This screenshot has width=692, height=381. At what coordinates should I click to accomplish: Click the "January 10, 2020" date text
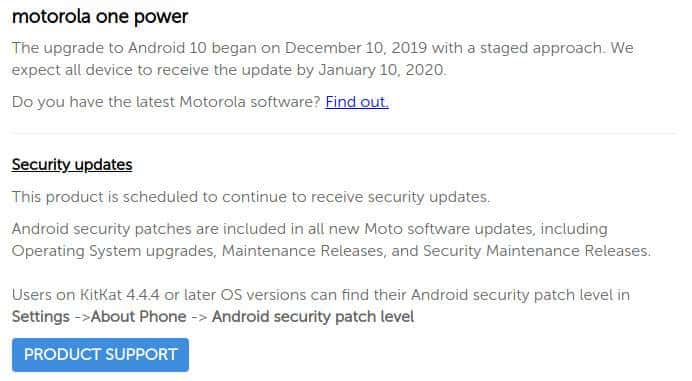382,70
